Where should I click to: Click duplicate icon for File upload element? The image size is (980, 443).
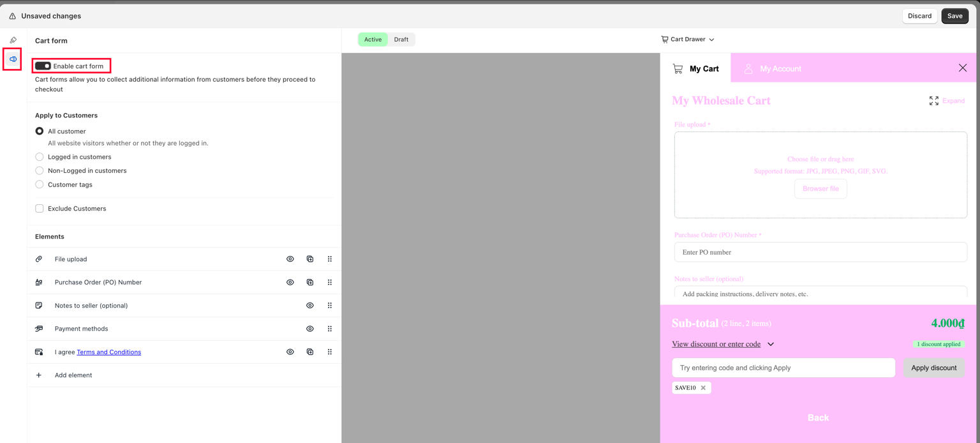click(x=310, y=259)
